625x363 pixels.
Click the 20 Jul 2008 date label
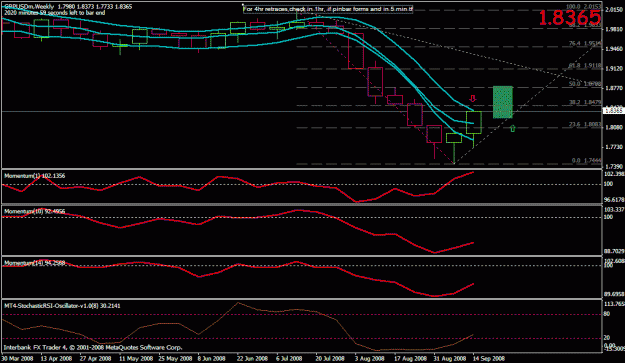coord(330,358)
